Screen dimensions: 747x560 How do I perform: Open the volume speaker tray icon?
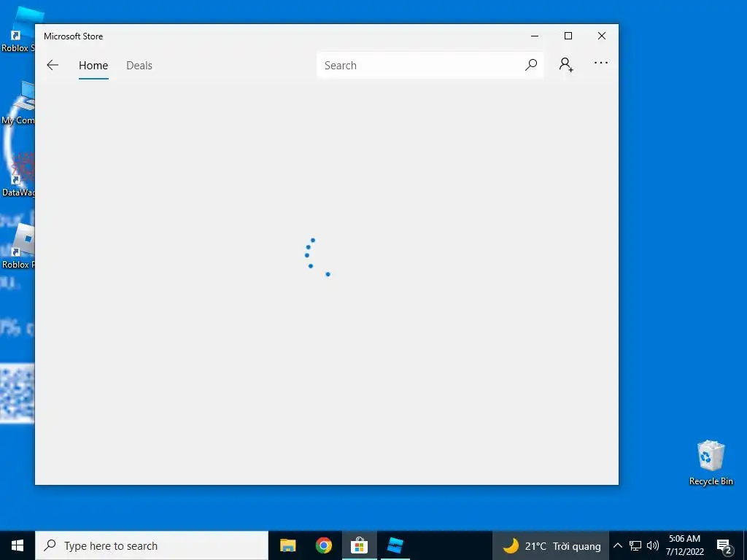[653, 545]
